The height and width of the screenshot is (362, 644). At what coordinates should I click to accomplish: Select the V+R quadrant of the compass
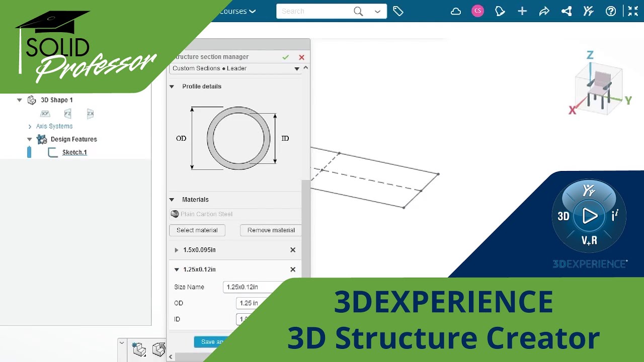click(x=589, y=241)
